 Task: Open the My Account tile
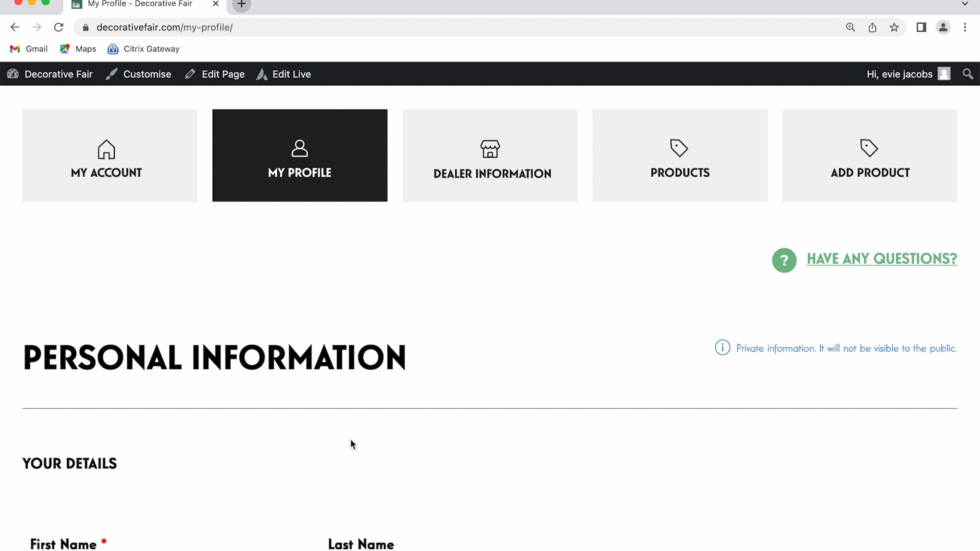110,155
